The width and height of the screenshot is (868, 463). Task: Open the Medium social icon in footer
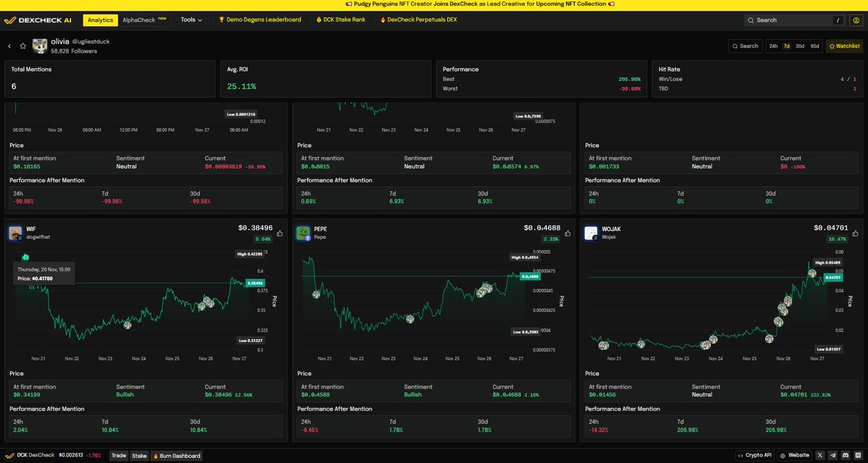(857, 456)
